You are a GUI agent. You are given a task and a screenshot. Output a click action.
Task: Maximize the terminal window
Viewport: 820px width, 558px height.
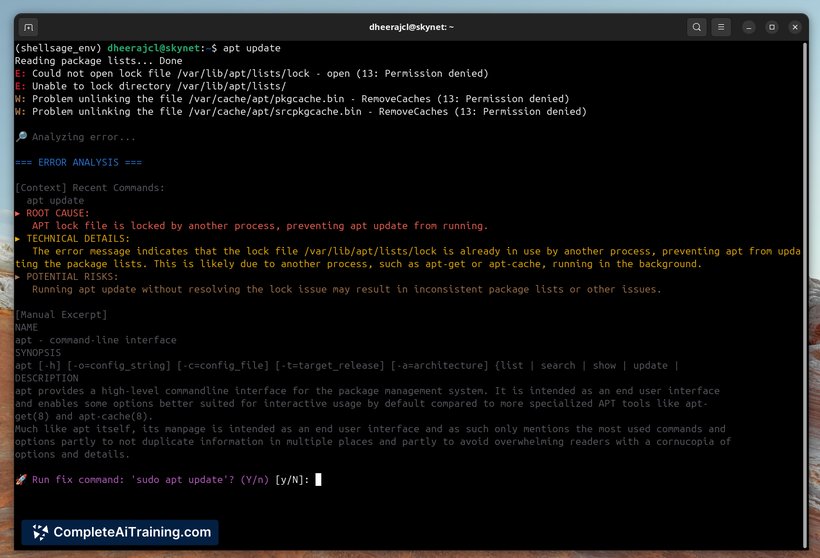point(772,27)
